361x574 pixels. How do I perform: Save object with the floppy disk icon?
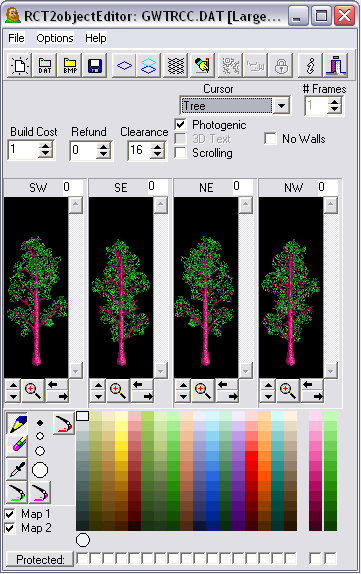pyautogui.click(x=95, y=66)
